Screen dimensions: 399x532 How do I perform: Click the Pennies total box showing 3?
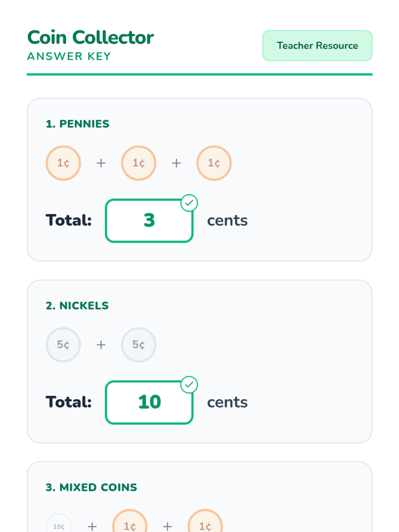pos(149,221)
